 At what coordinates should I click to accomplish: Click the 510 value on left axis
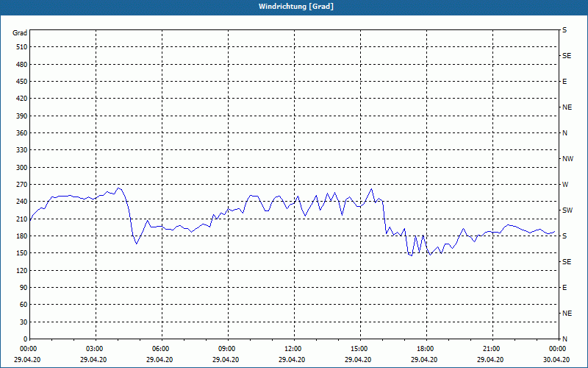tap(22, 47)
